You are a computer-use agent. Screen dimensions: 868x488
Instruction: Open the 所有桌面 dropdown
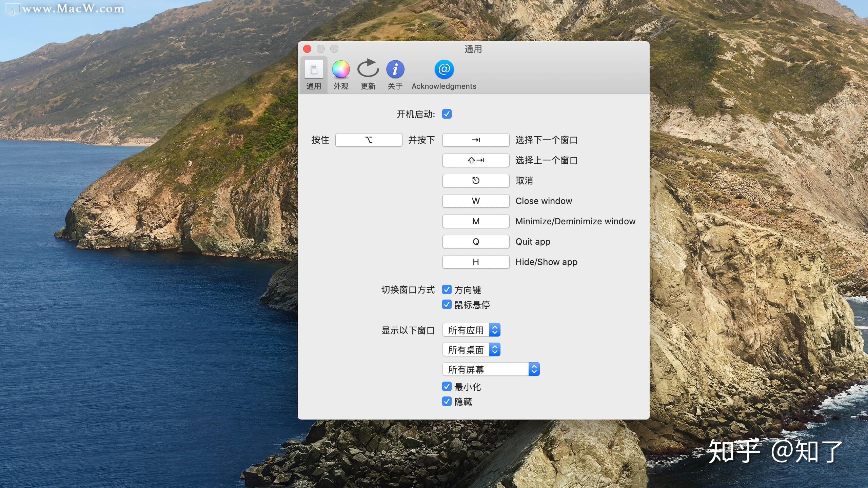pos(471,349)
